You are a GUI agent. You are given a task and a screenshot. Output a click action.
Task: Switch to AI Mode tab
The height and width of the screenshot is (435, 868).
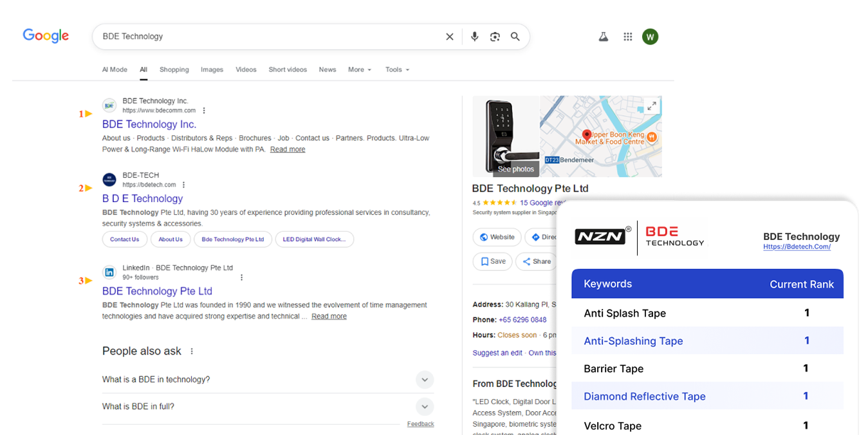tap(115, 69)
